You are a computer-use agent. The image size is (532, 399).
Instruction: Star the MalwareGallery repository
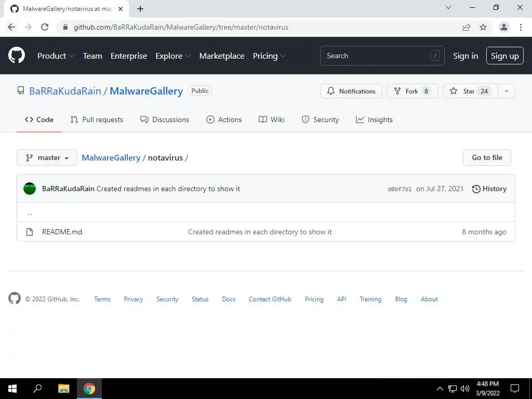pos(470,91)
